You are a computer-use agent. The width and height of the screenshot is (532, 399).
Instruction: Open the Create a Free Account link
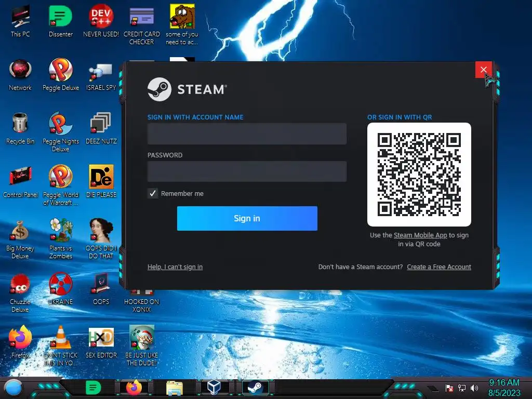(x=439, y=267)
